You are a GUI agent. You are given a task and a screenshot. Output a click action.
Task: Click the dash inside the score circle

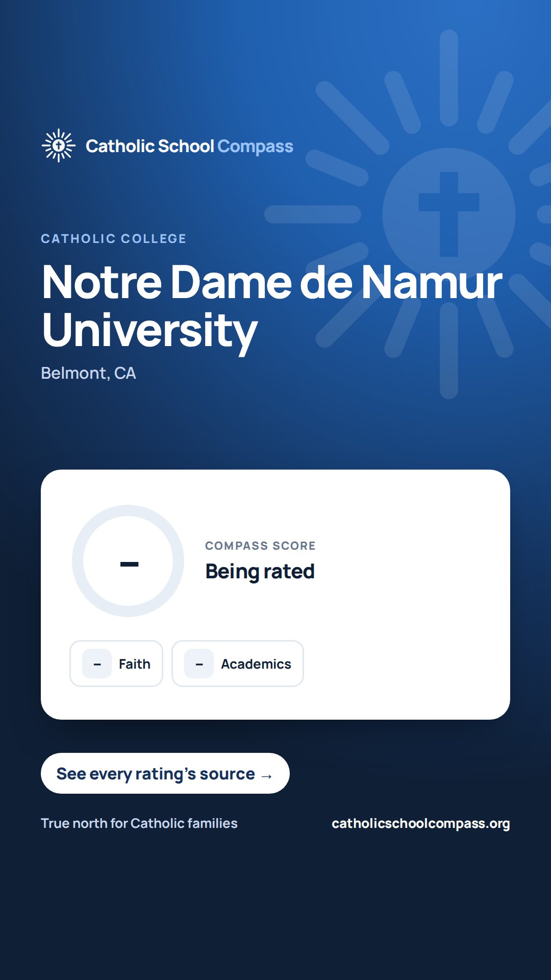click(129, 564)
